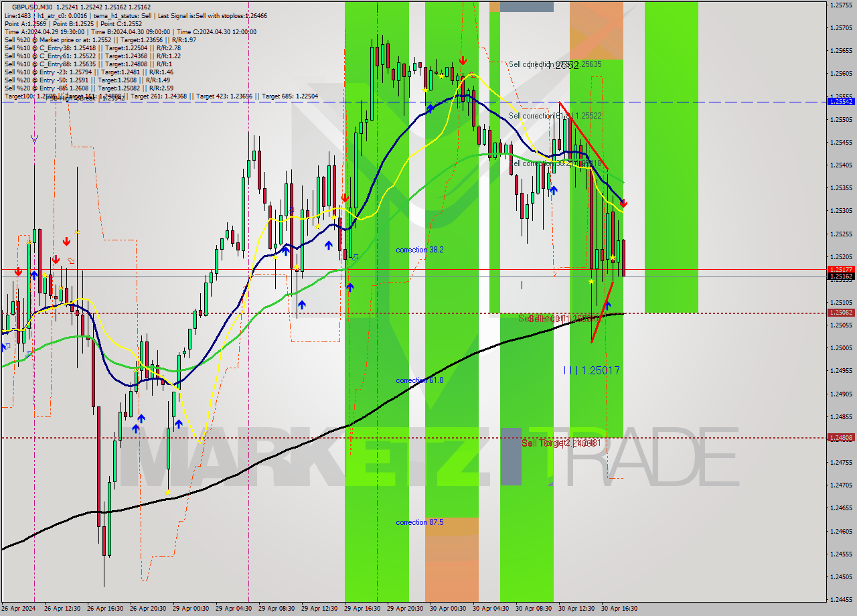
Task: Click the 1.24455 price scale value
Action: coord(841,599)
